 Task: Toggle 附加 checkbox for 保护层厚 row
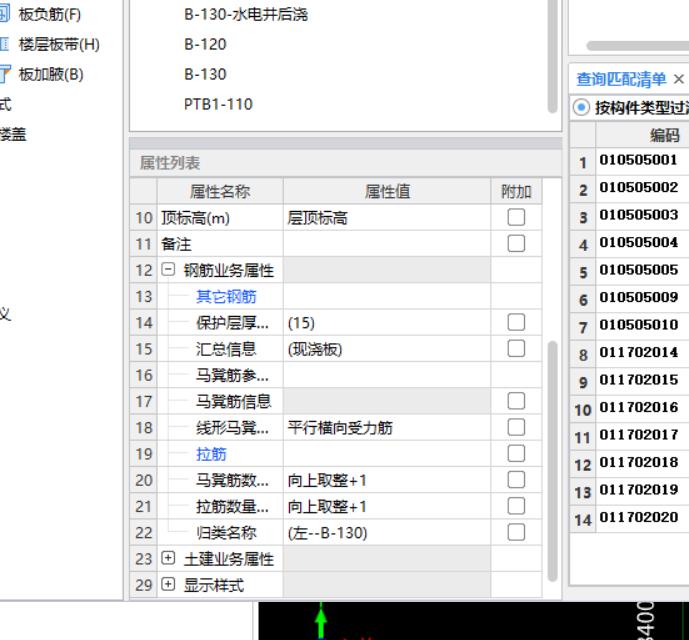click(516, 322)
